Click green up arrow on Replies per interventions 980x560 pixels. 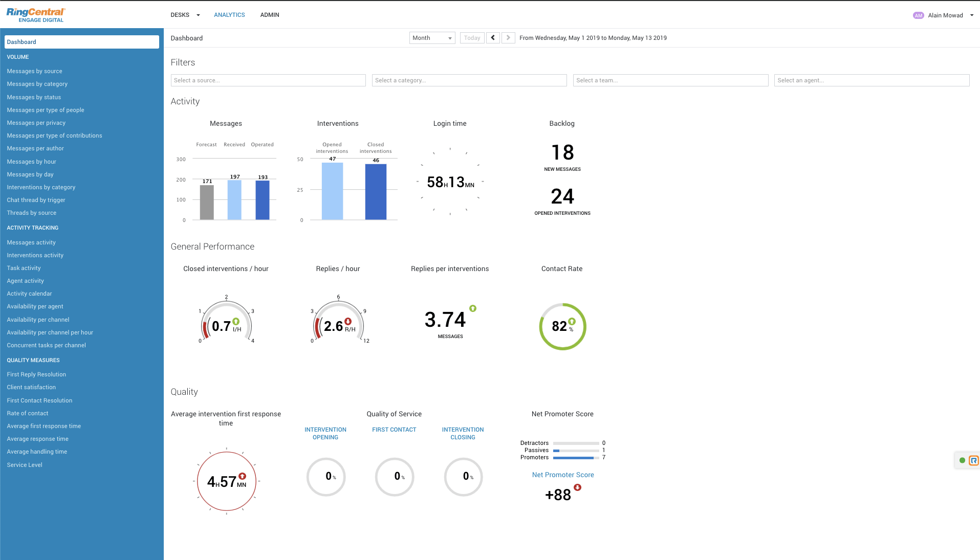473,308
